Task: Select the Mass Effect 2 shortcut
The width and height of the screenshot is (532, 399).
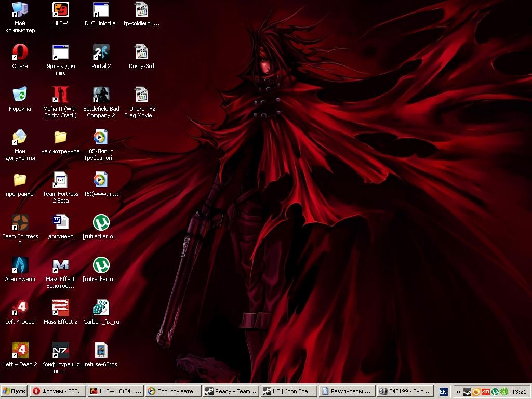Action: click(x=60, y=312)
